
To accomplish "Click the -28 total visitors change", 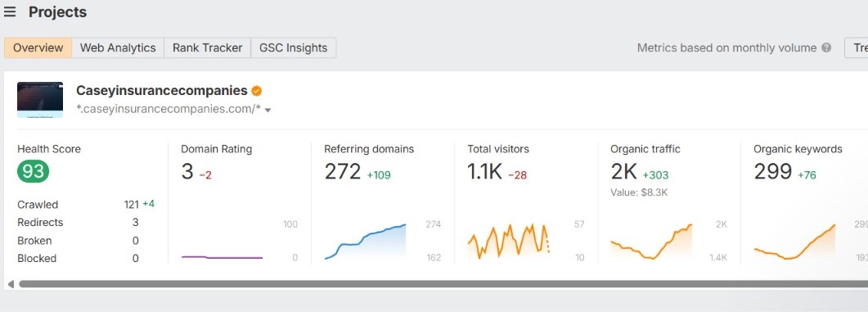I will coord(518,175).
